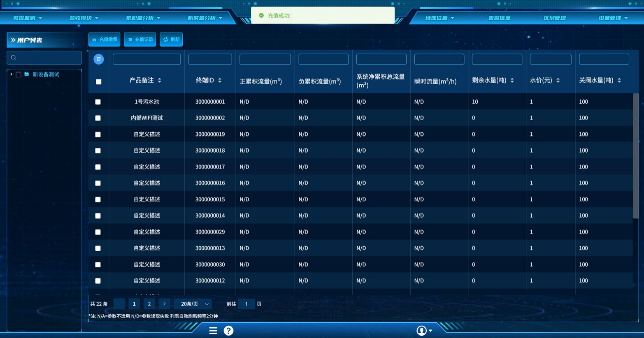Open the 告警信息 menu item
Image resolution: width=644 pixels, height=338 pixels.
499,18
